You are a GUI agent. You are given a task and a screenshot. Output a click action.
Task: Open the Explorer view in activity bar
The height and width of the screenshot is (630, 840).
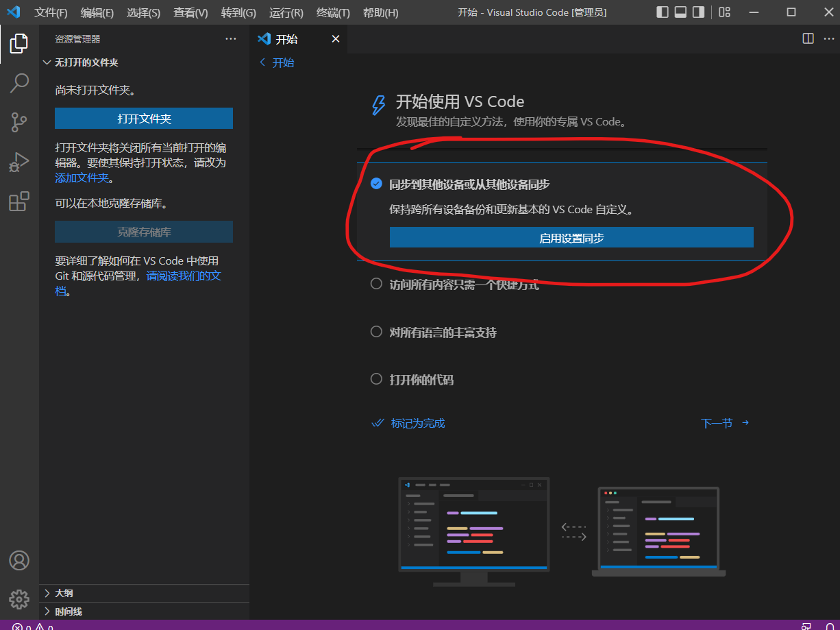(x=19, y=44)
